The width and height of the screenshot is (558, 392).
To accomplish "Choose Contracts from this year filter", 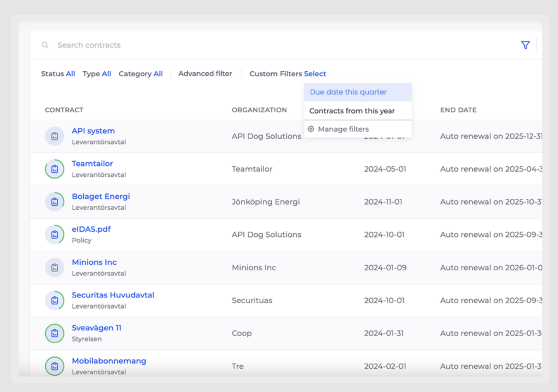I will pos(358,111).
